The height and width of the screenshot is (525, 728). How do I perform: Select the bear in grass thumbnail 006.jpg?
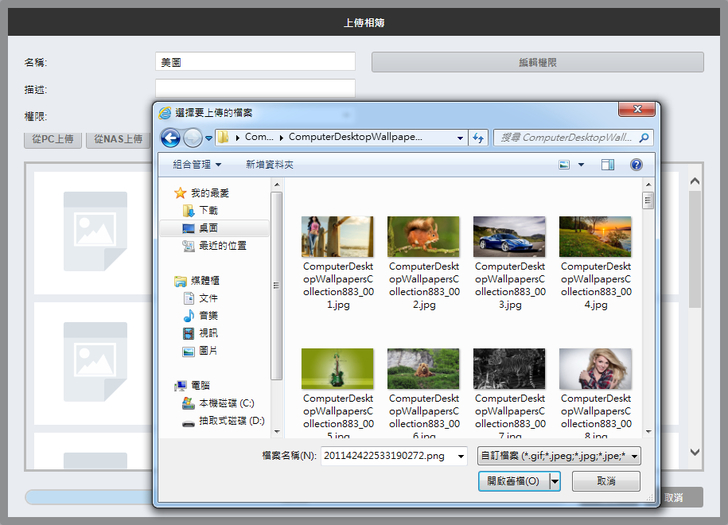click(x=423, y=369)
